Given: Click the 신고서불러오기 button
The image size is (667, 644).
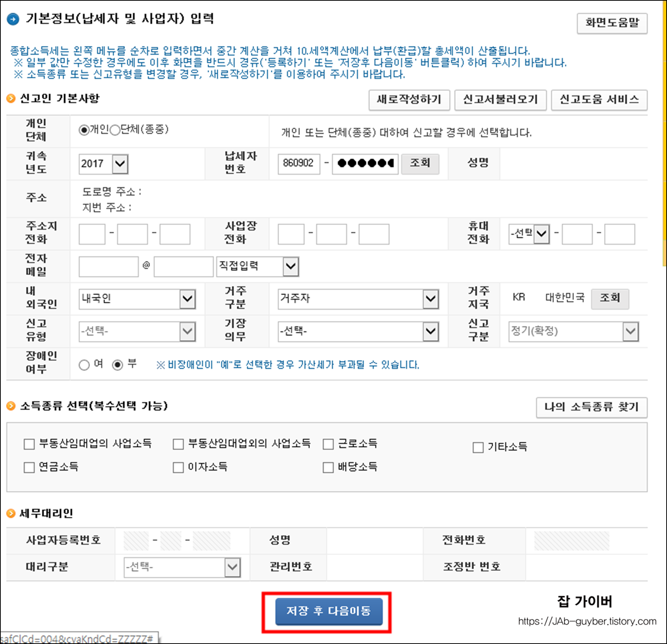Looking at the screenshot, I should 500,100.
